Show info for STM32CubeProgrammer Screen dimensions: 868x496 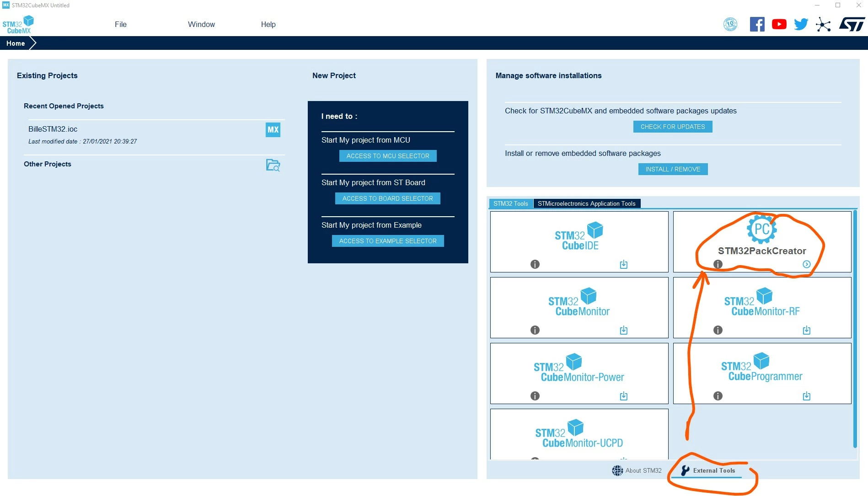click(718, 396)
